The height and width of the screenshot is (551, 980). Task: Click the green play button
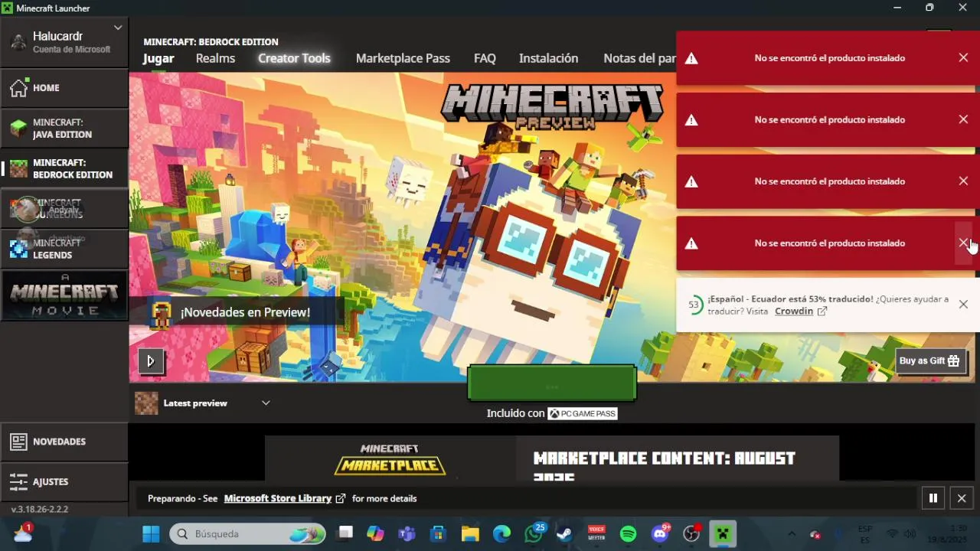tap(552, 383)
